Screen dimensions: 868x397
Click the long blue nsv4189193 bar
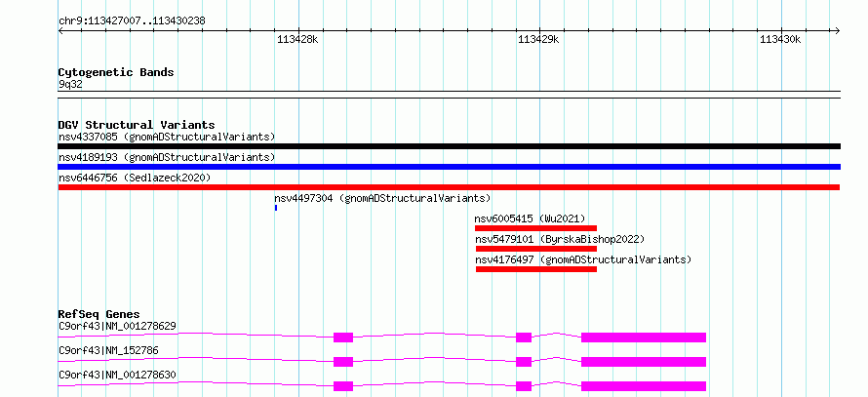point(449,167)
